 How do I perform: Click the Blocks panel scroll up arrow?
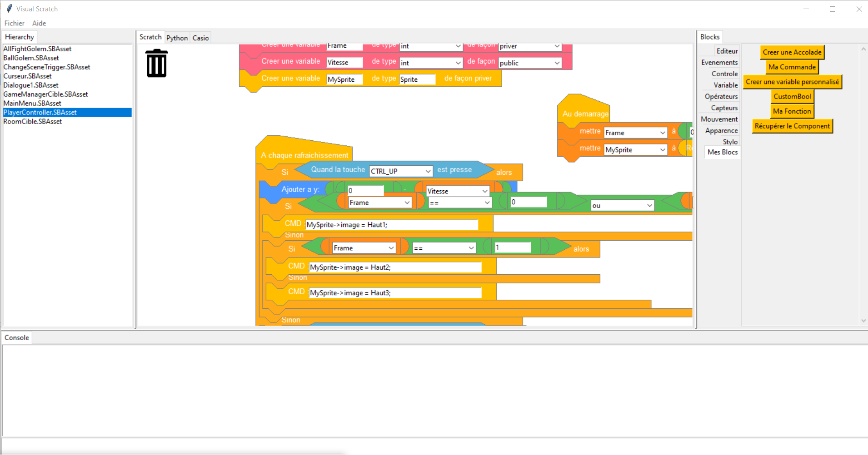(x=863, y=49)
